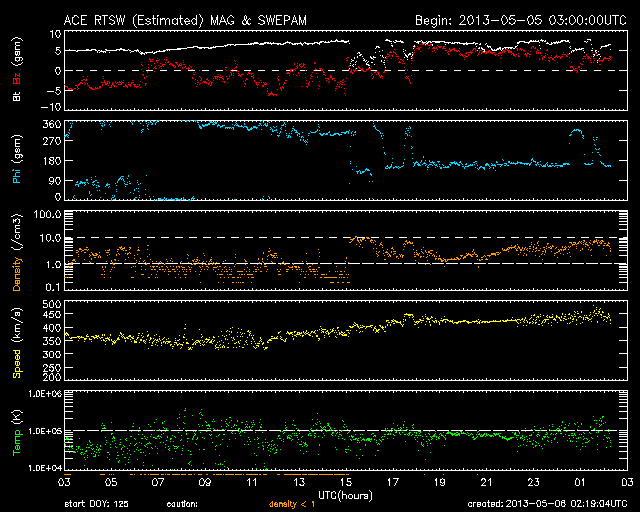The image size is (640, 512).
Task: Click the 'start DOY: 125' text
Action: [x=96, y=504]
